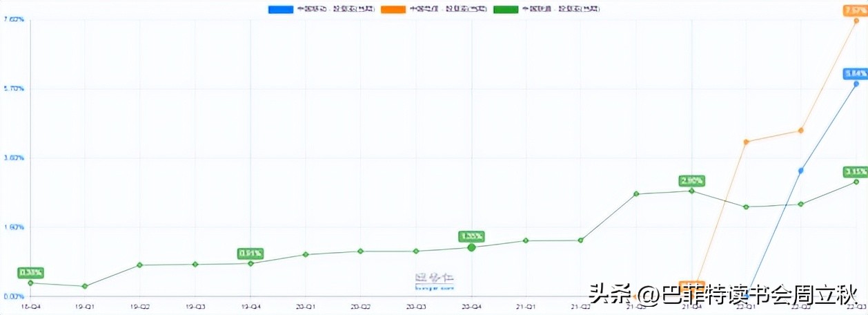Click the 20-Q2 x-axis label
The width and height of the screenshot is (868, 315).
click(361, 306)
